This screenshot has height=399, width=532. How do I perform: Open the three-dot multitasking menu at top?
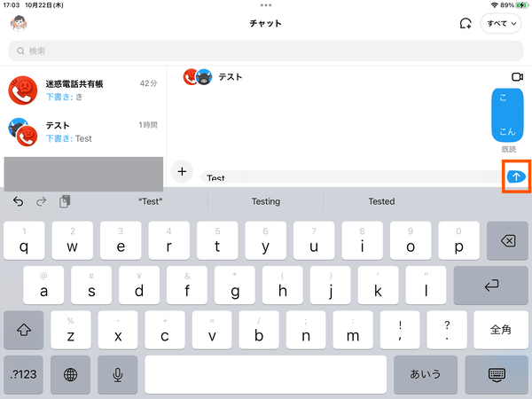(x=266, y=5)
